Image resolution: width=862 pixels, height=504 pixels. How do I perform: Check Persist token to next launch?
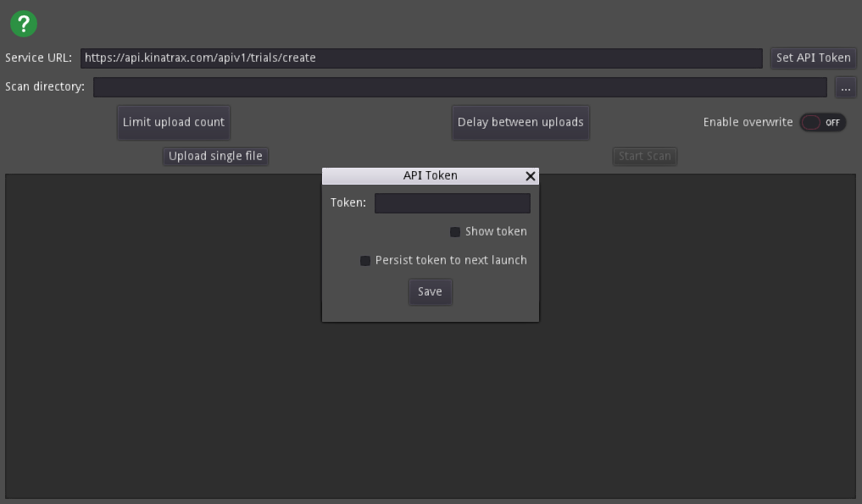click(365, 261)
